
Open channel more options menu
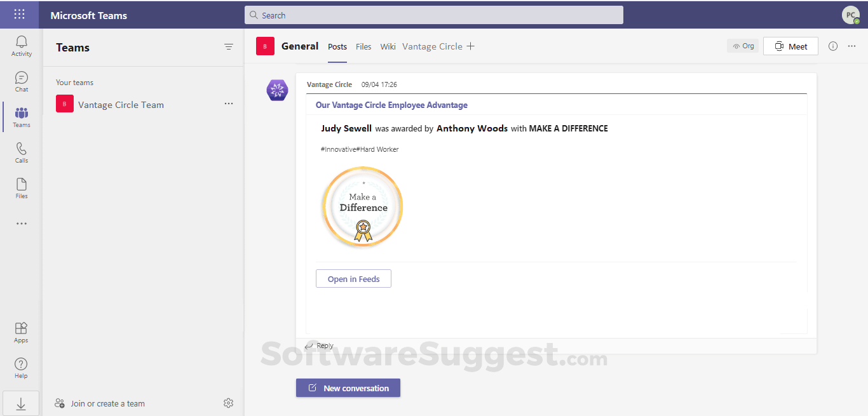852,46
